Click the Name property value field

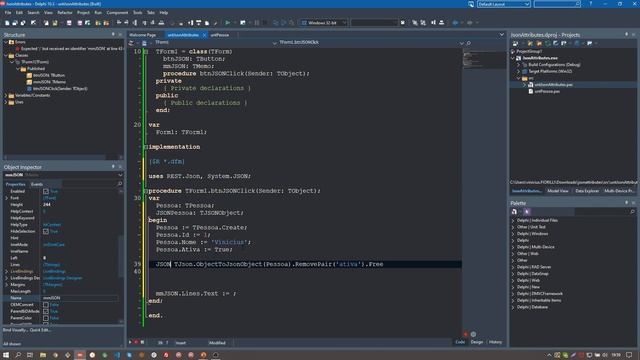[80, 298]
